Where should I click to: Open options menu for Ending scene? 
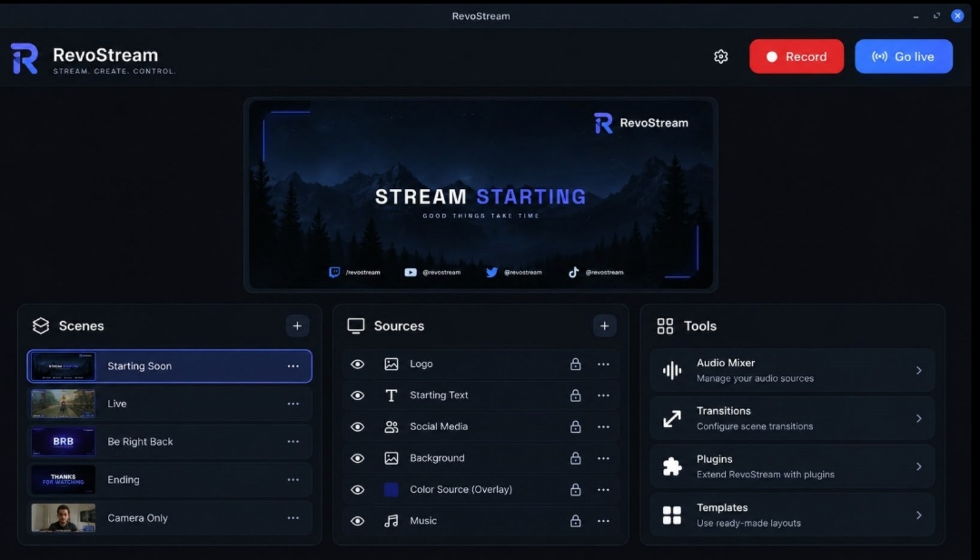(293, 480)
